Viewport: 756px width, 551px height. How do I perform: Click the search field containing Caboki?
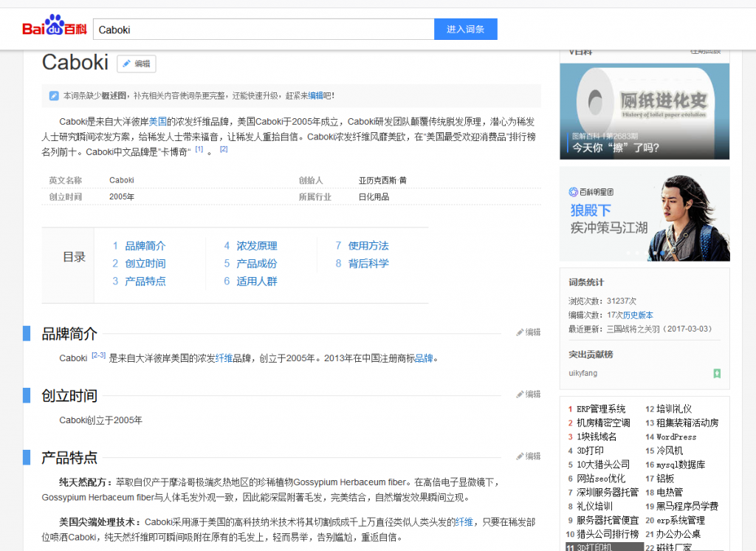[264, 30]
